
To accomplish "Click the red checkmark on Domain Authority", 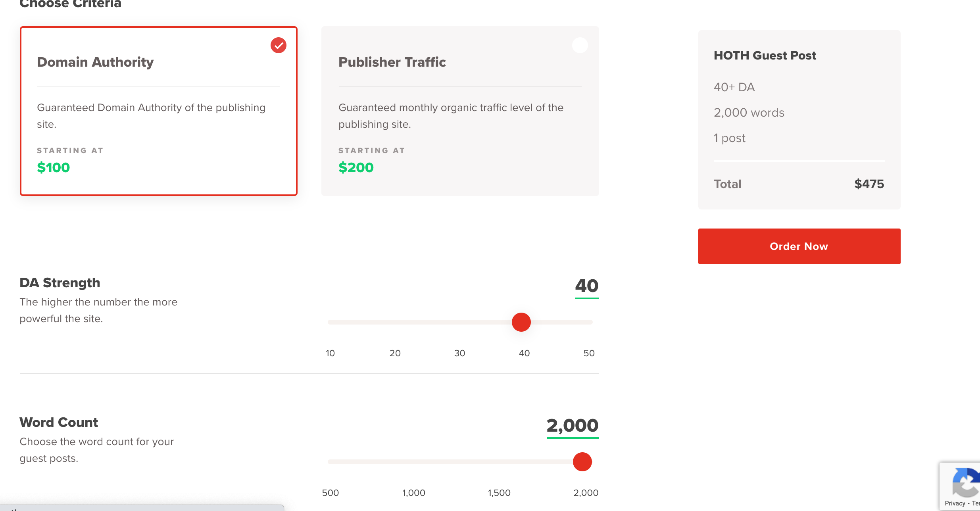I will coord(279,45).
